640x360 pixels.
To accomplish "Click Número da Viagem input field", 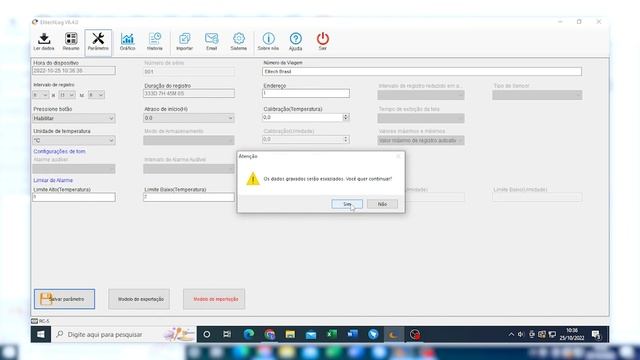I will tap(422, 71).
